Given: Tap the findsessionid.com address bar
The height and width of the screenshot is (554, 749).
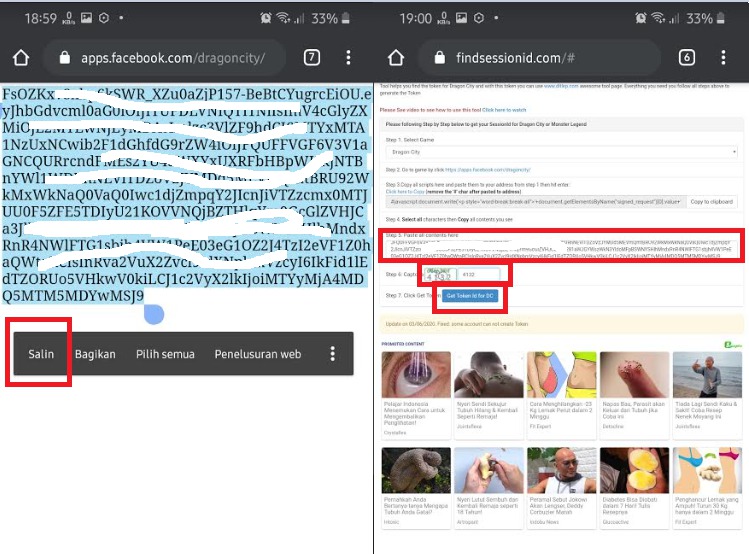Looking at the screenshot, I should point(540,58).
